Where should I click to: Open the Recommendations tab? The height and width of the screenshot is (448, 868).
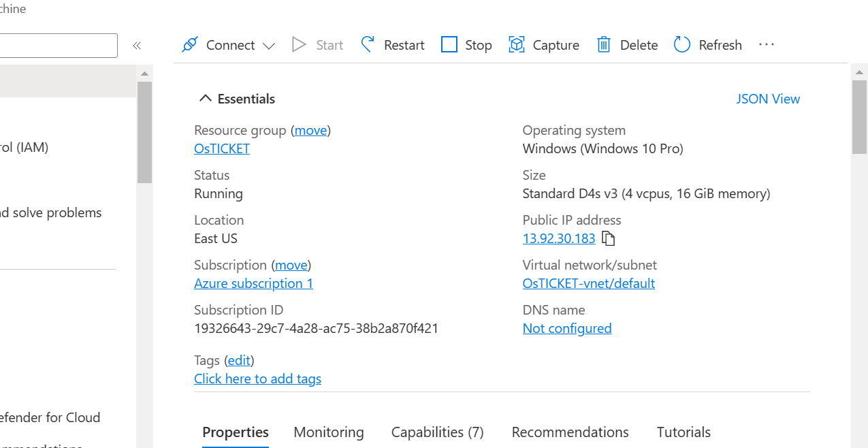(x=570, y=432)
